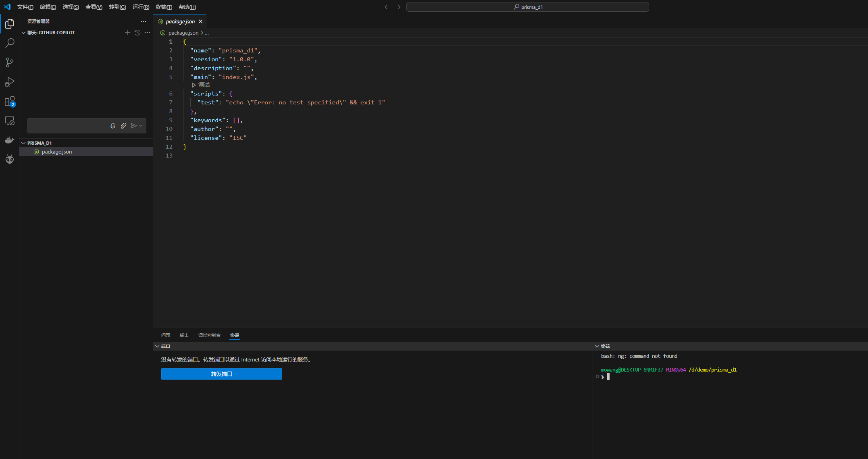Image resolution: width=868 pixels, height=459 pixels.
Task: Click the "prisma_d1" name value in editor
Action: (x=238, y=50)
